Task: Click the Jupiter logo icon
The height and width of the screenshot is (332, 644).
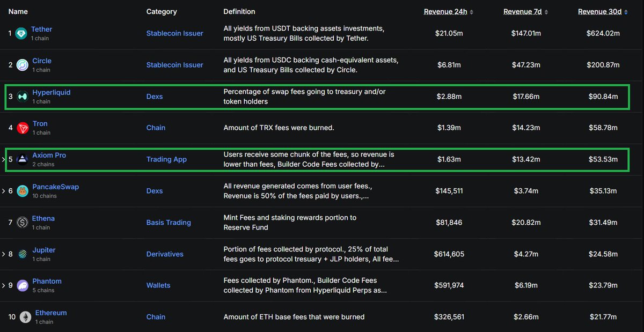Action: pos(22,254)
